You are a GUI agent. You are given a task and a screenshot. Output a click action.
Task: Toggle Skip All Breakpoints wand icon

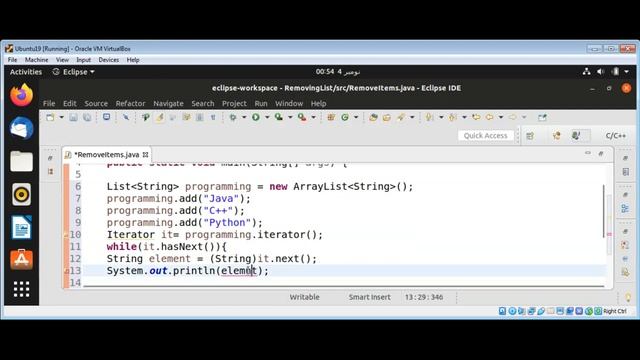(x=126, y=118)
